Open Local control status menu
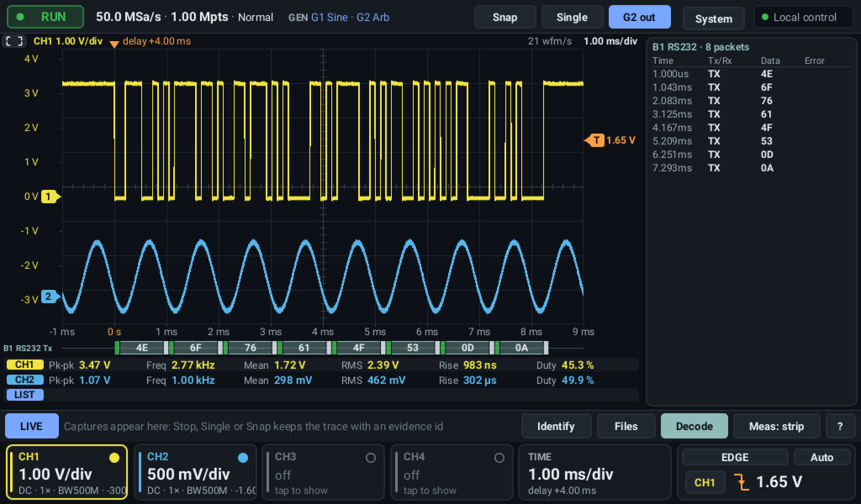 pyautogui.click(x=803, y=17)
